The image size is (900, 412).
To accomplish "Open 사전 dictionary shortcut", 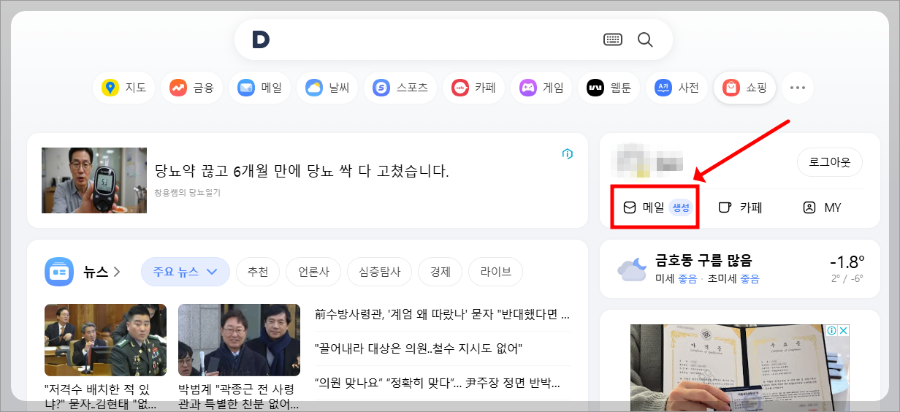I will pos(677,88).
